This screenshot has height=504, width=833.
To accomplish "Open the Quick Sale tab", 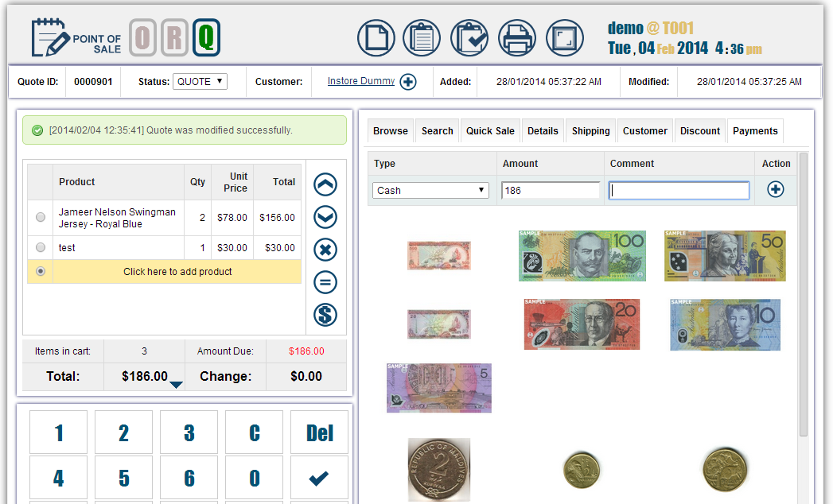I will tap(490, 130).
